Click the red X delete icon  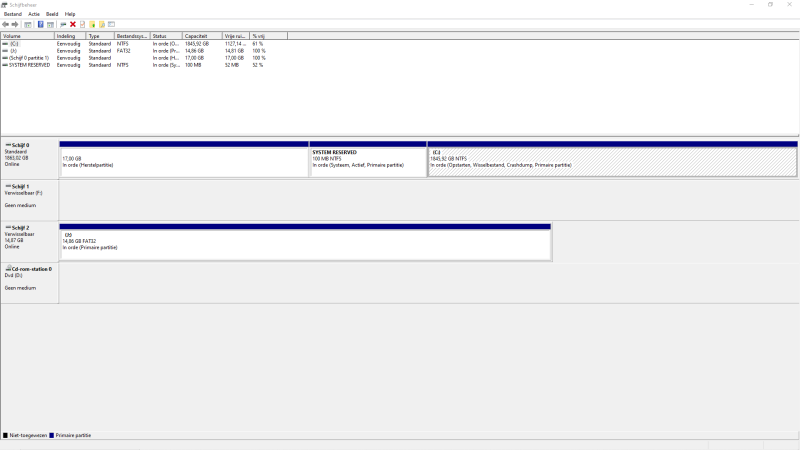pyautogui.click(x=73, y=24)
